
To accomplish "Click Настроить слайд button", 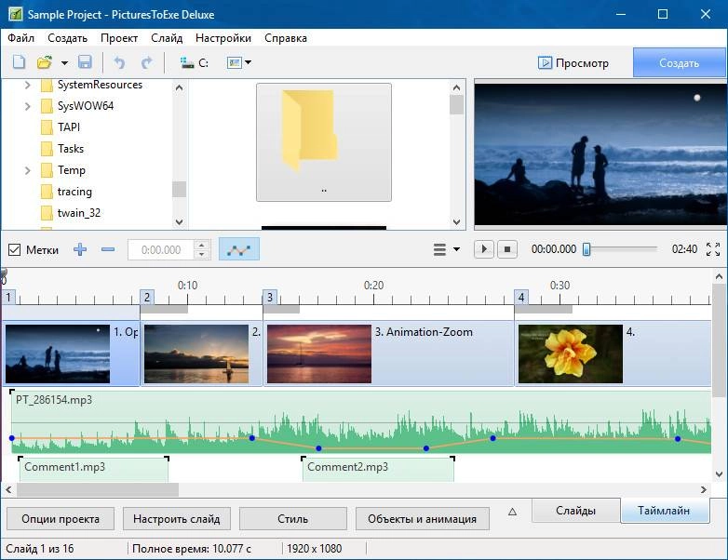I will 177,519.
